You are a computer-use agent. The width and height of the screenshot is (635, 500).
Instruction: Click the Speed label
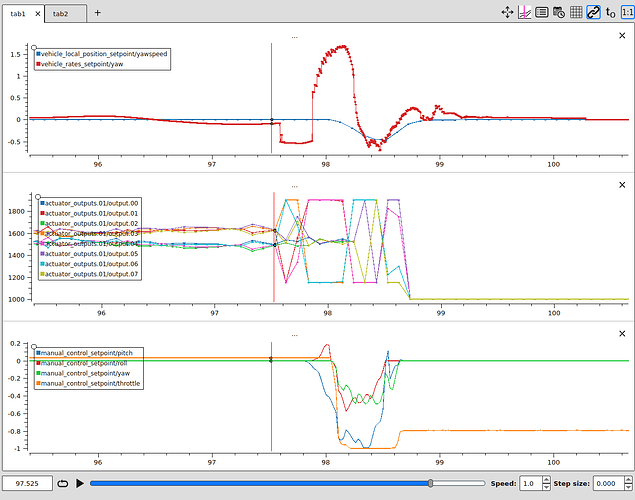click(503, 483)
